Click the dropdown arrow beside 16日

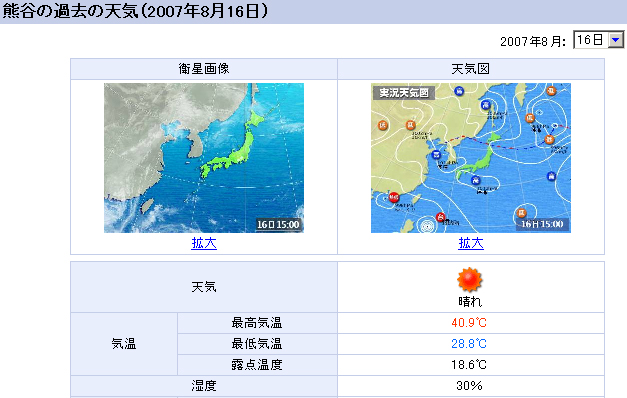616,40
